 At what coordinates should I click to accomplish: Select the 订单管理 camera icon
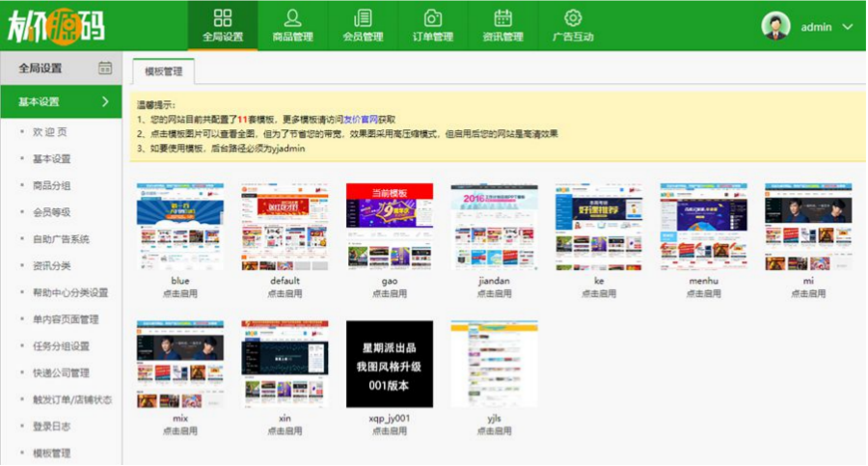(x=433, y=18)
